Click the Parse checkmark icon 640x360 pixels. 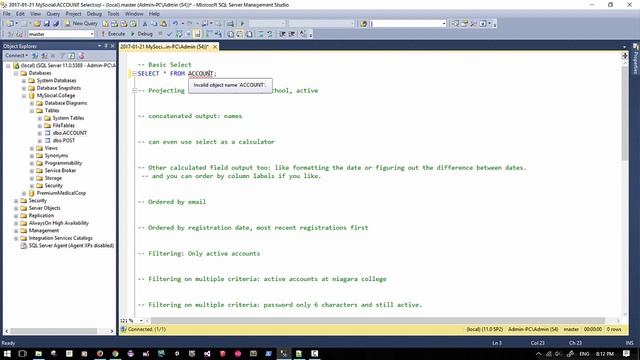tap(169, 34)
